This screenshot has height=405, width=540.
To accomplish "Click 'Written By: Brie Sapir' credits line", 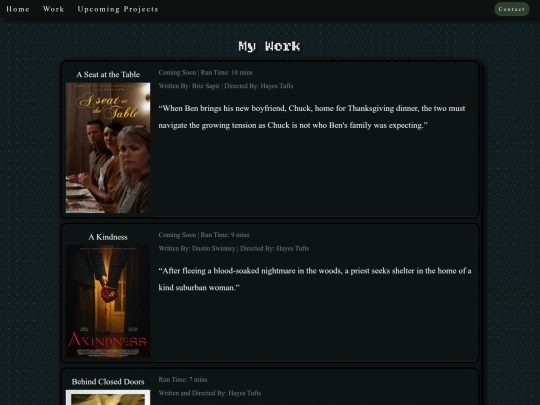I will 226,86.
